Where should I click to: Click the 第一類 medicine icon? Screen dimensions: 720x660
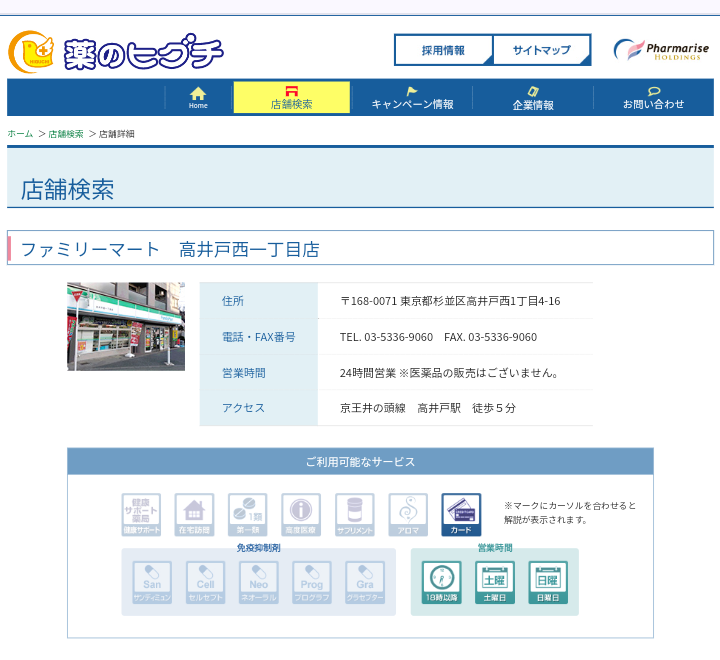coord(248,514)
